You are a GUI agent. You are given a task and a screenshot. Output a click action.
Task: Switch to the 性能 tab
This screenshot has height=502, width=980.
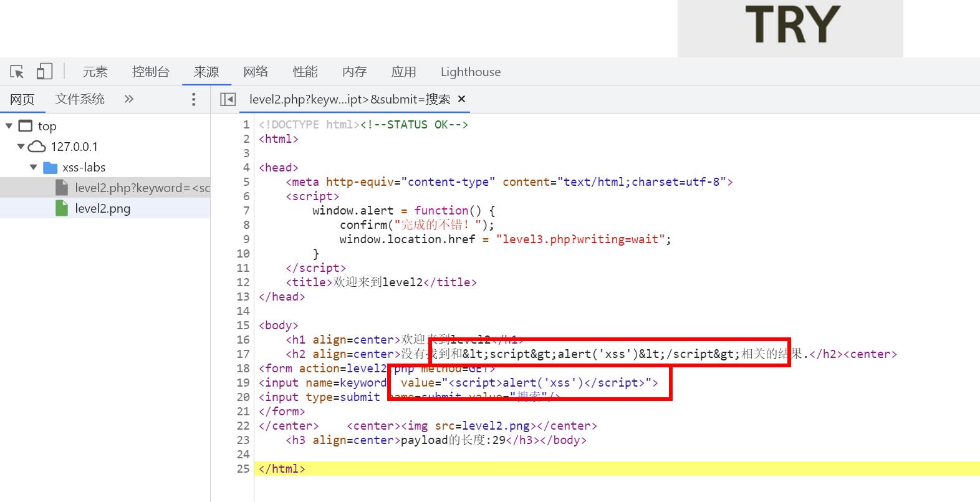click(x=305, y=72)
